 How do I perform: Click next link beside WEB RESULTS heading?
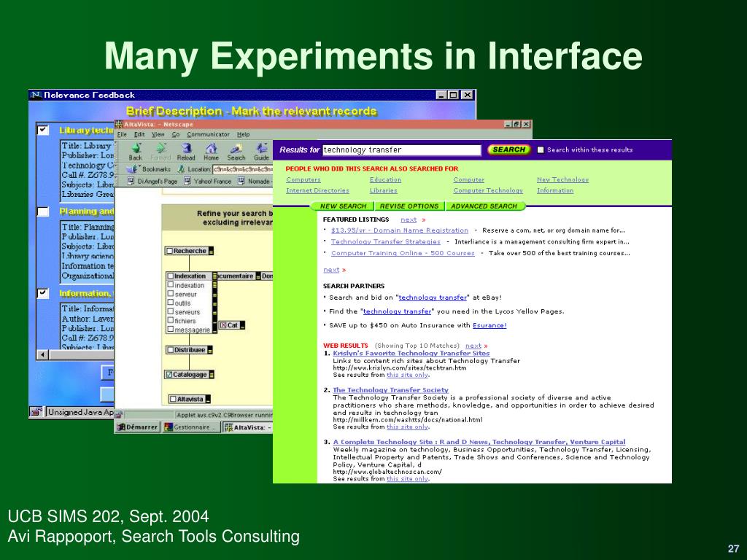[x=473, y=346]
